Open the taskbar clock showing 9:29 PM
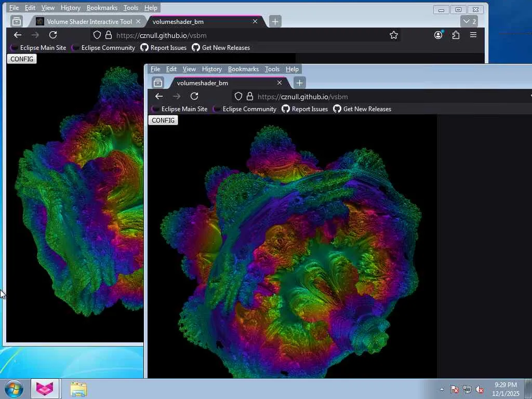Image resolution: width=532 pixels, height=399 pixels. point(506,389)
